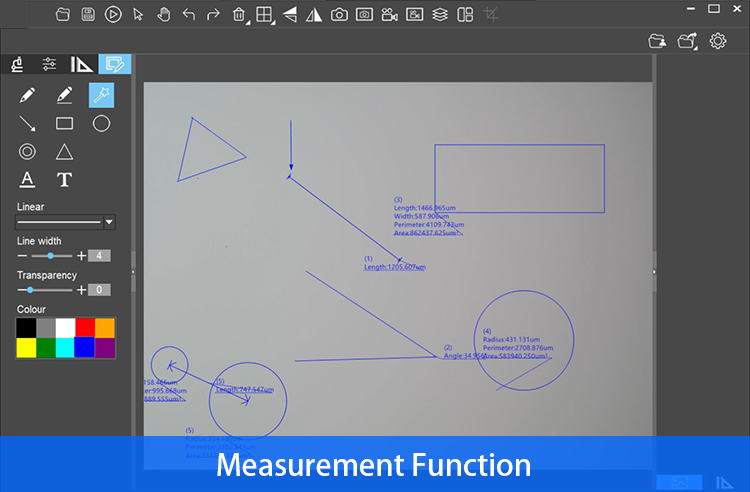This screenshot has width=750, height=492.
Task: Pick the circle drawing tool
Action: (101, 123)
